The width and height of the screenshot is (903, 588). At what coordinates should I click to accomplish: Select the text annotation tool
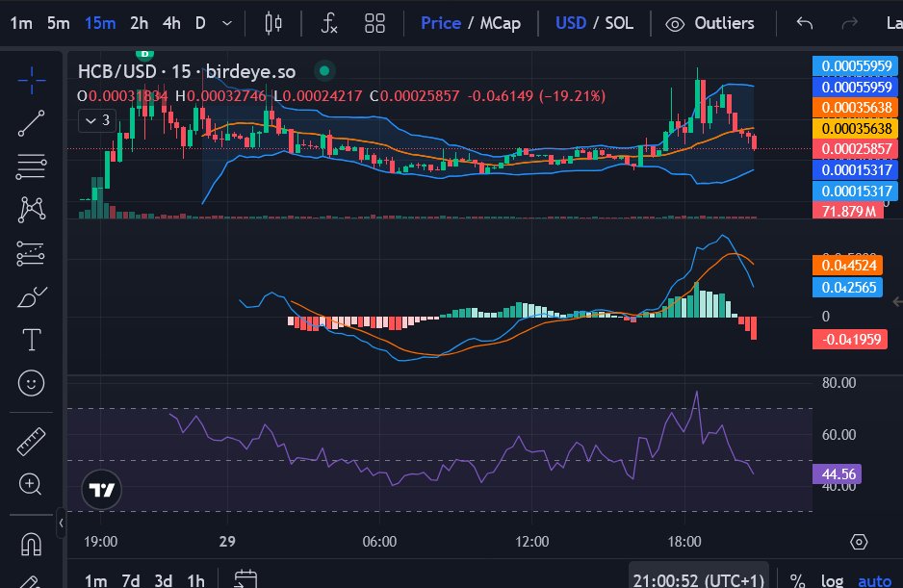pyautogui.click(x=31, y=340)
